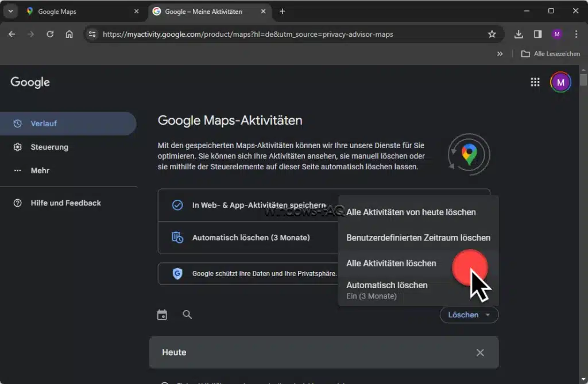Open the Google account avatar M

[560, 82]
